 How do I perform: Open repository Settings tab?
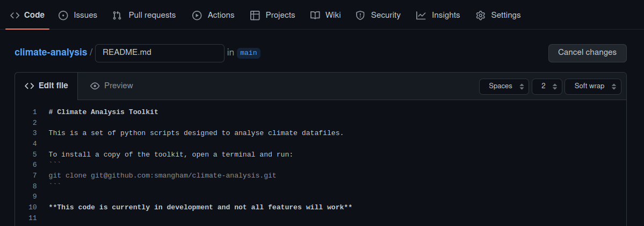click(x=498, y=15)
